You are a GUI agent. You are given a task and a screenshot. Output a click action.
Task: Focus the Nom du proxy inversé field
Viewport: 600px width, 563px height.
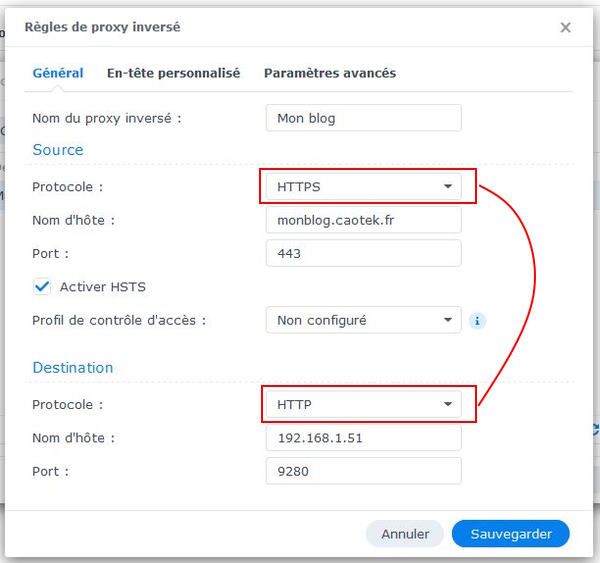[x=363, y=118]
